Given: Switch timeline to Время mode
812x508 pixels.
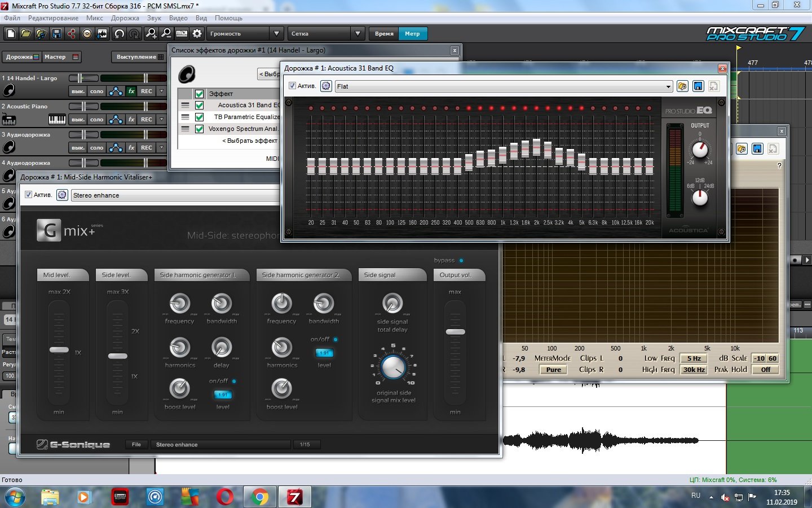Looking at the screenshot, I should (384, 34).
